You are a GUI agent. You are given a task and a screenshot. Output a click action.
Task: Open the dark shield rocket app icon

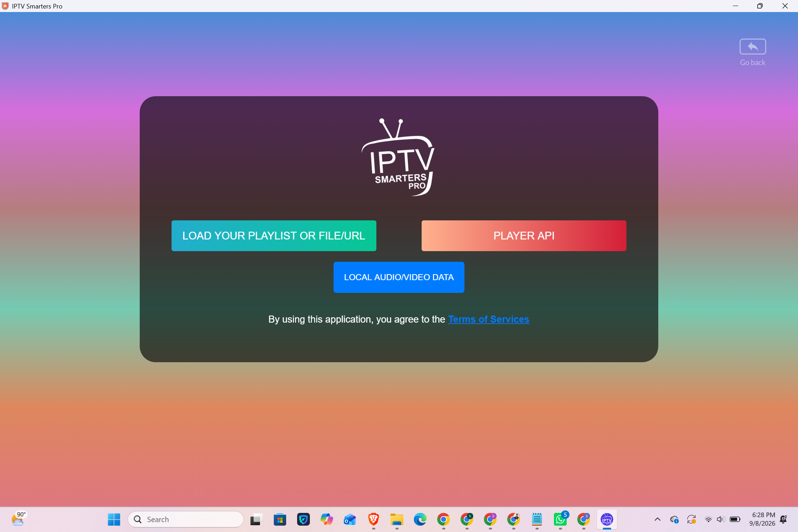point(303,519)
